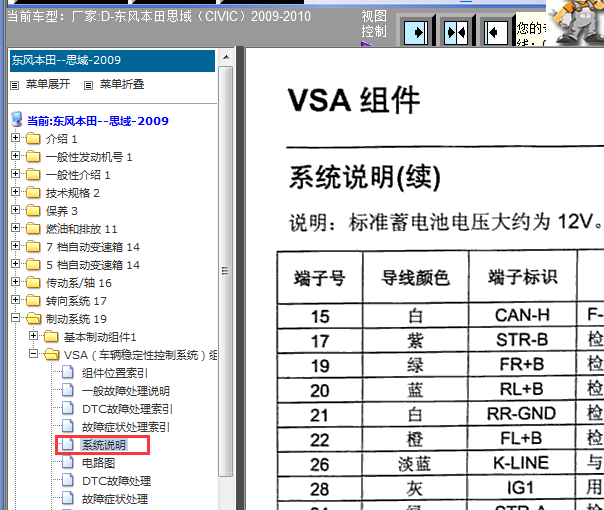Click the page icon for 系统说明
The image size is (604, 510).
[x=68, y=444]
